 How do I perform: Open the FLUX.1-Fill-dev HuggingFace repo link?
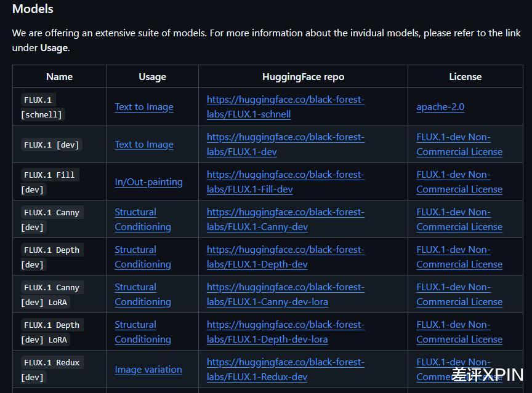[x=285, y=175]
